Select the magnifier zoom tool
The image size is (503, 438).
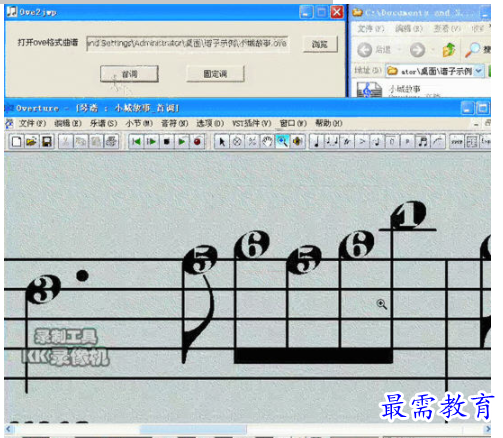(282, 142)
